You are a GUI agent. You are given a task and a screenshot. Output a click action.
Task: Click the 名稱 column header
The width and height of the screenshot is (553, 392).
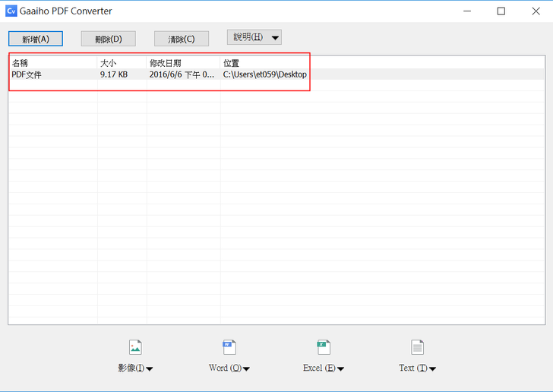tap(52, 63)
